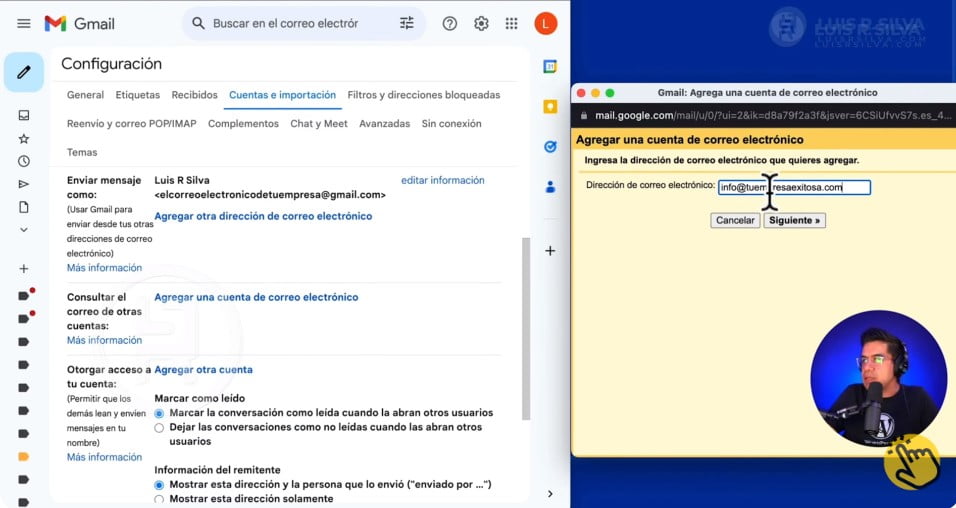This screenshot has height=508, width=956.
Task: Select Dejar las conversaciones como no leídas option
Action: (159, 428)
